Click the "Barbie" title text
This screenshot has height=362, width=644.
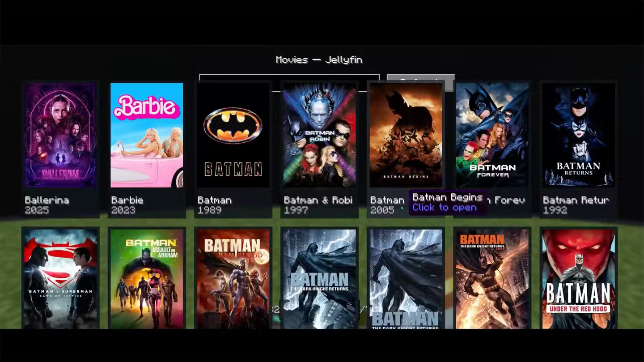(x=127, y=200)
